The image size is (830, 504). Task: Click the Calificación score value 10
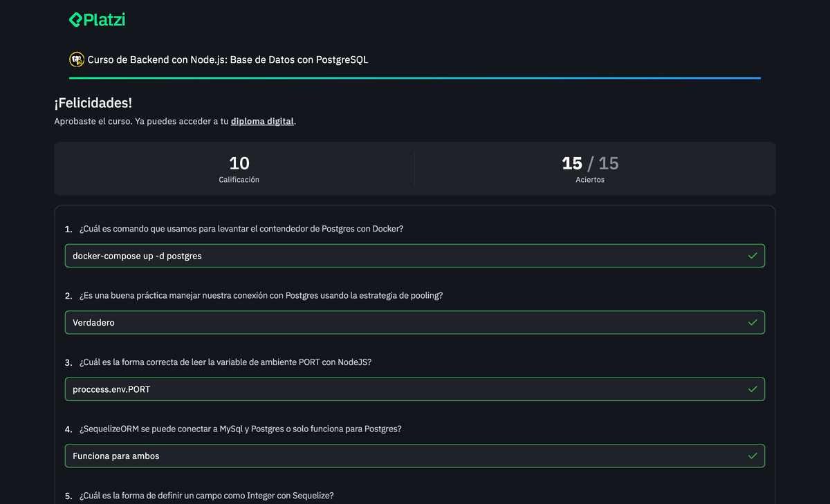[239, 163]
